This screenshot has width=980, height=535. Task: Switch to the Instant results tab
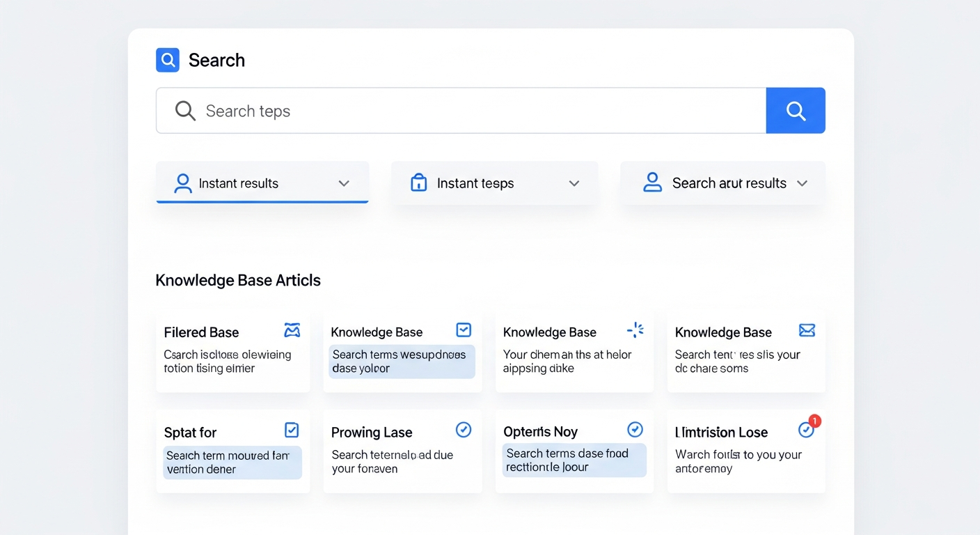coord(238,183)
